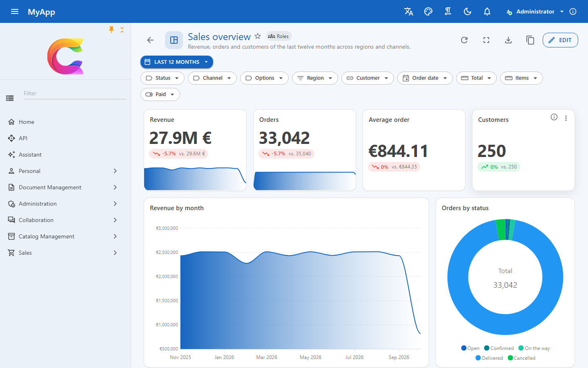The height and width of the screenshot is (368, 588).
Task: Open the Customer filter dropdown
Action: (367, 78)
